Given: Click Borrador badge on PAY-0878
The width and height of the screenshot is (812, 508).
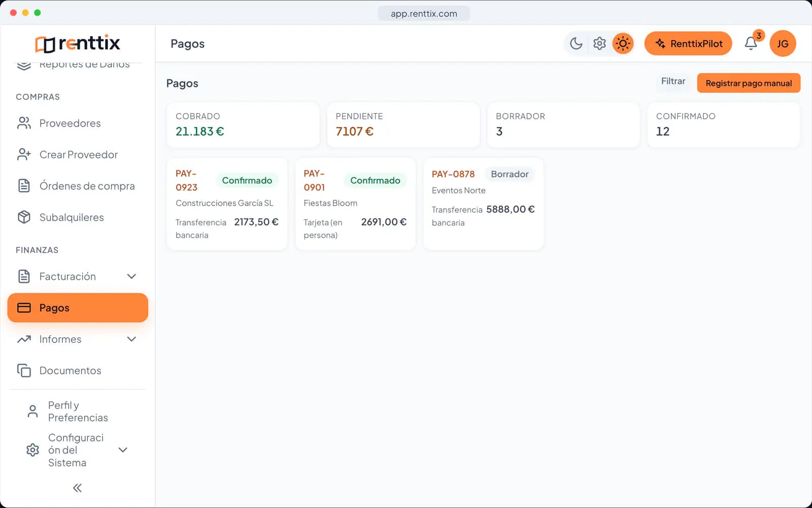Looking at the screenshot, I should tap(510, 174).
